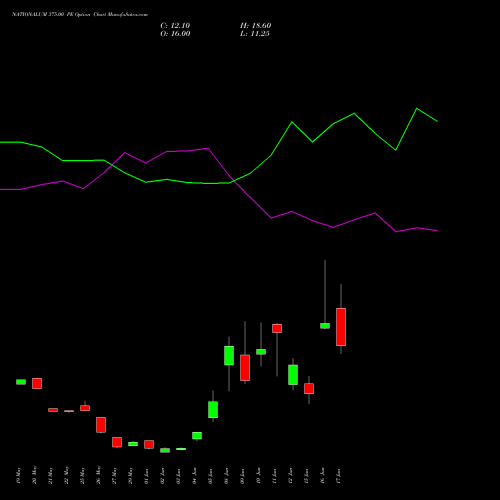Click the high value H: 18.60

(255, 26)
